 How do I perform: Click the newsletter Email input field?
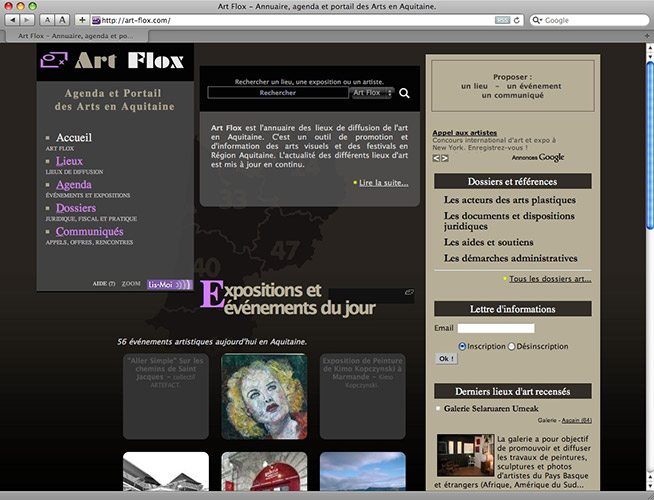[x=496, y=328]
